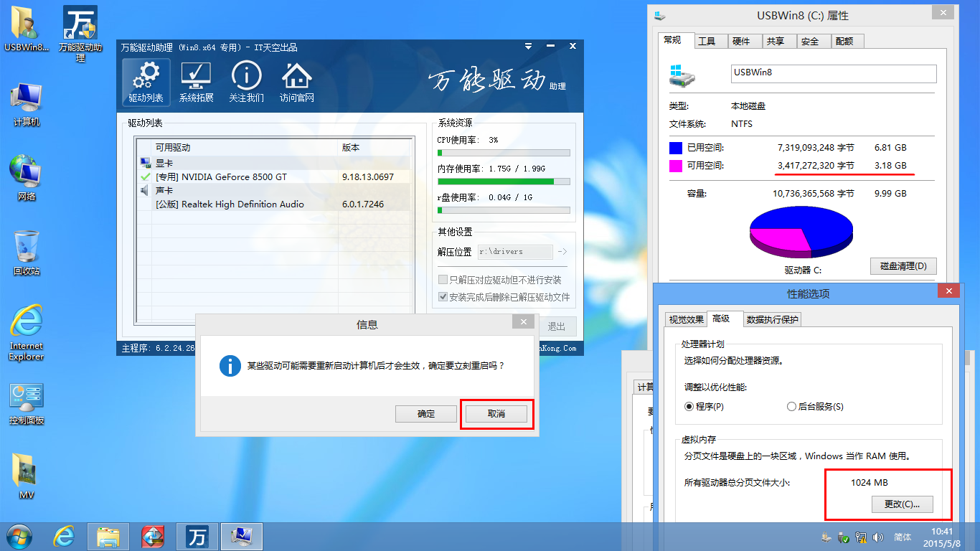The width and height of the screenshot is (980, 551).
Task: Switch to 万能驱动 taskbar button
Action: [x=197, y=537]
